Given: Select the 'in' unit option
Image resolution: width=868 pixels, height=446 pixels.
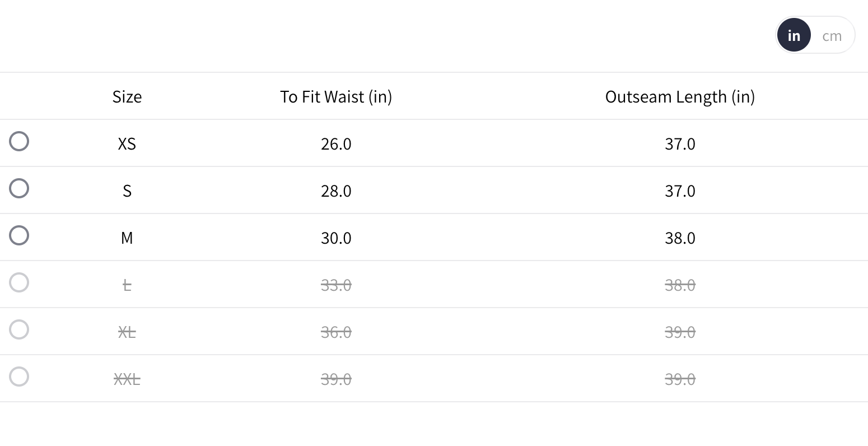Looking at the screenshot, I should tap(794, 35).
